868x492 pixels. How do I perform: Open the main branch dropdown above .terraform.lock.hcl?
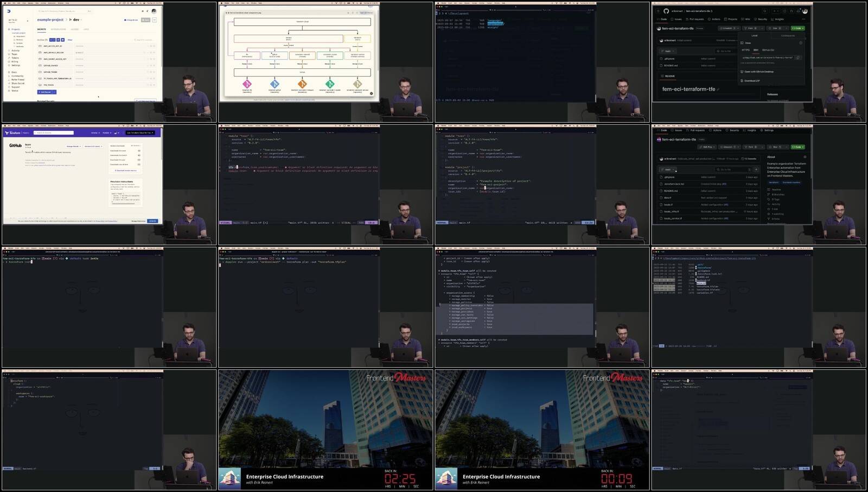[668, 169]
